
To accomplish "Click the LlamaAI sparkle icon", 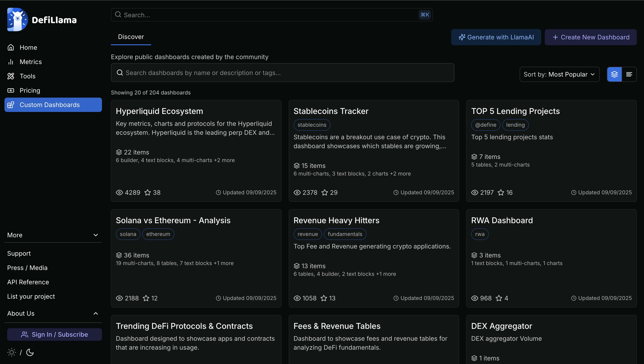I will pos(462,37).
